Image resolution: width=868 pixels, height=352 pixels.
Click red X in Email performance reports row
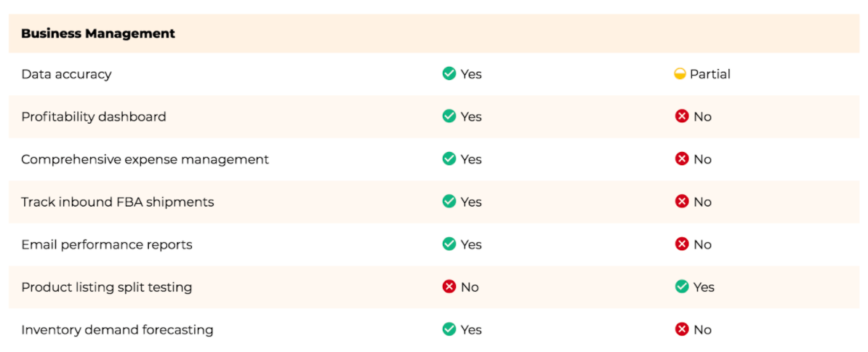tap(681, 244)
